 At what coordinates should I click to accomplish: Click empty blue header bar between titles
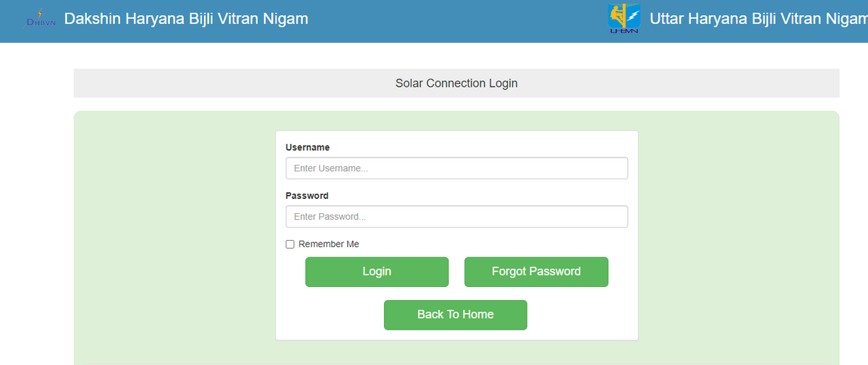pyautogui.click(x=456, y=20)
